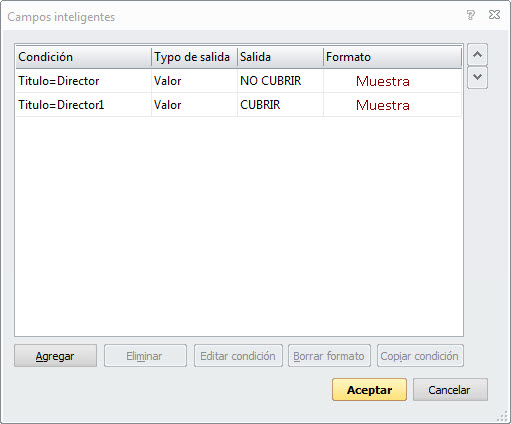This screenshot has width=511, height=424.
Task: Move condition down with the down arrow
Action: [x=477, y=78]
